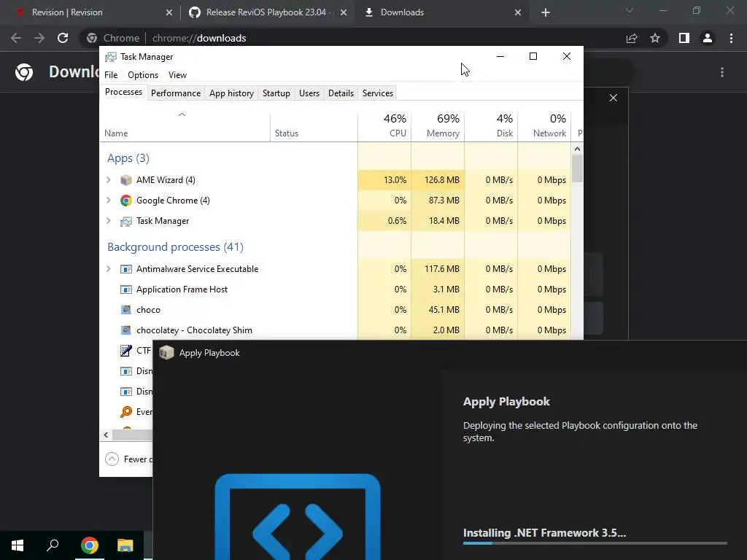Switch to the App history tab
The image size is (747, 560).
click(231, 93)
